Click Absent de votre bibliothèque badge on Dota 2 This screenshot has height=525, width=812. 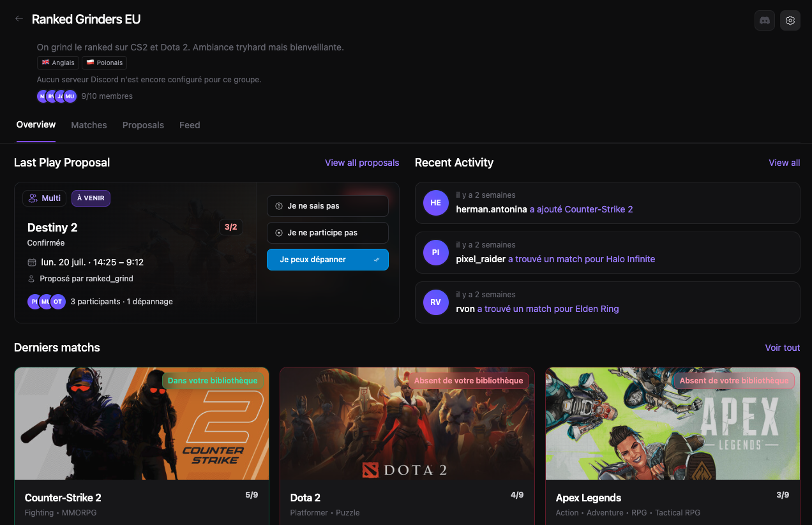pos(469,381)
